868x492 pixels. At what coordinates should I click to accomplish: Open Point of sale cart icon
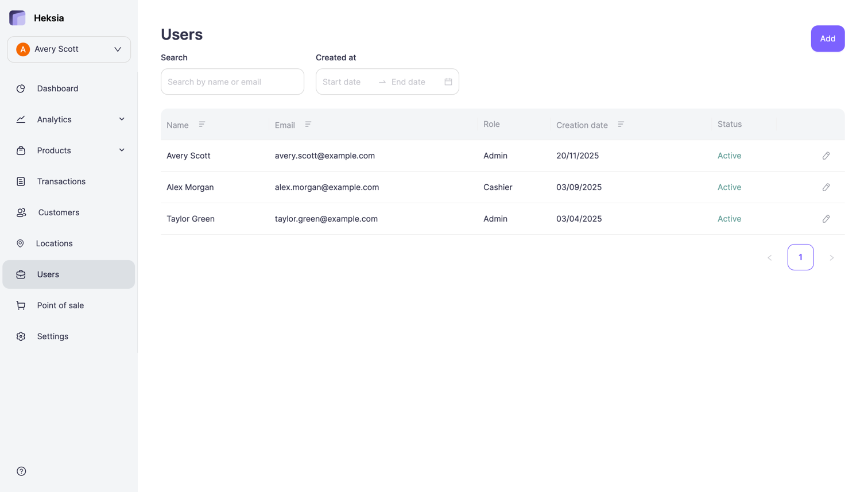21,305
